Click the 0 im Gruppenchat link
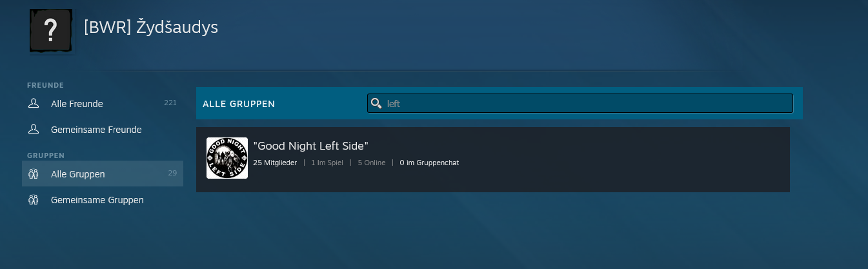 coord(429,163)
